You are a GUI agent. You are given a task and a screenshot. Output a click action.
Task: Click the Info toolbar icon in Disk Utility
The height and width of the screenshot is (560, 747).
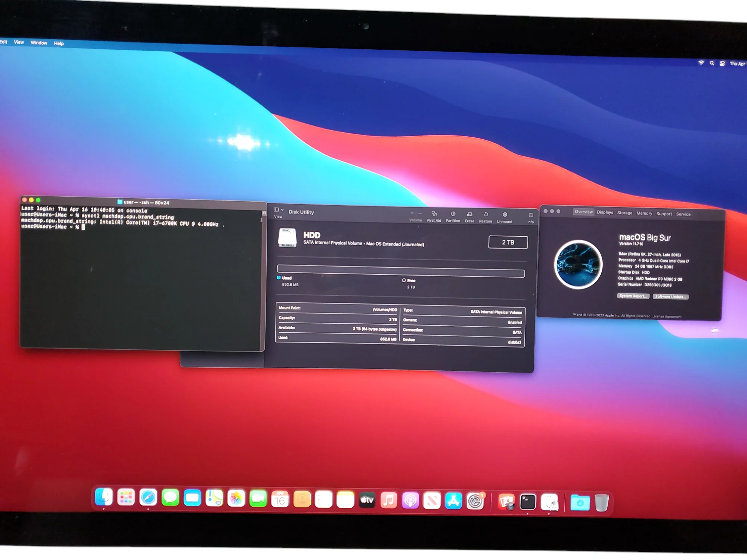point(531,215)
